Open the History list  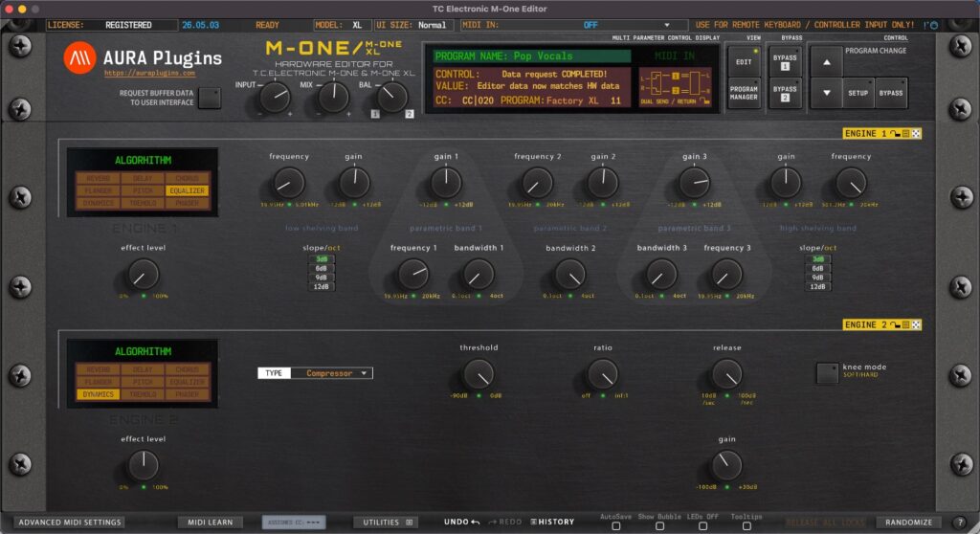point(552,523)
